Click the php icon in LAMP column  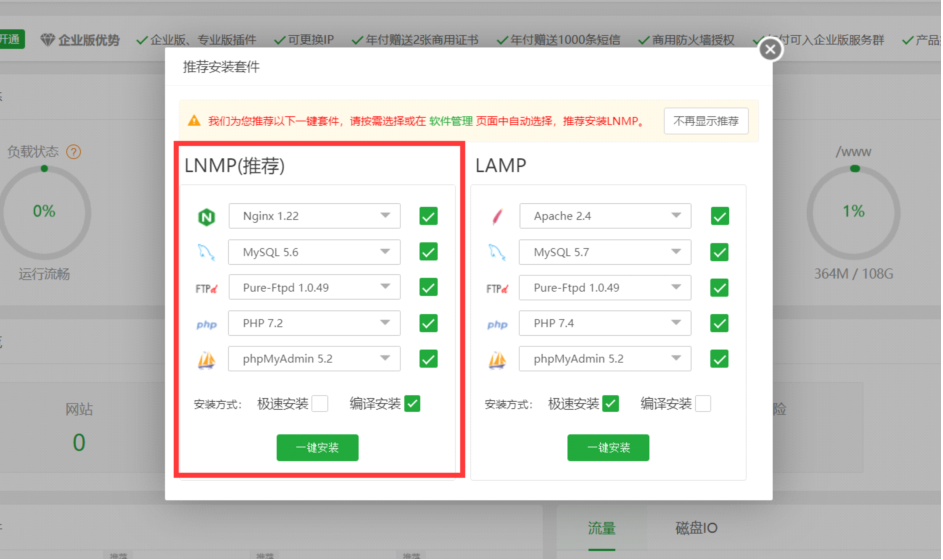[497, 324]
